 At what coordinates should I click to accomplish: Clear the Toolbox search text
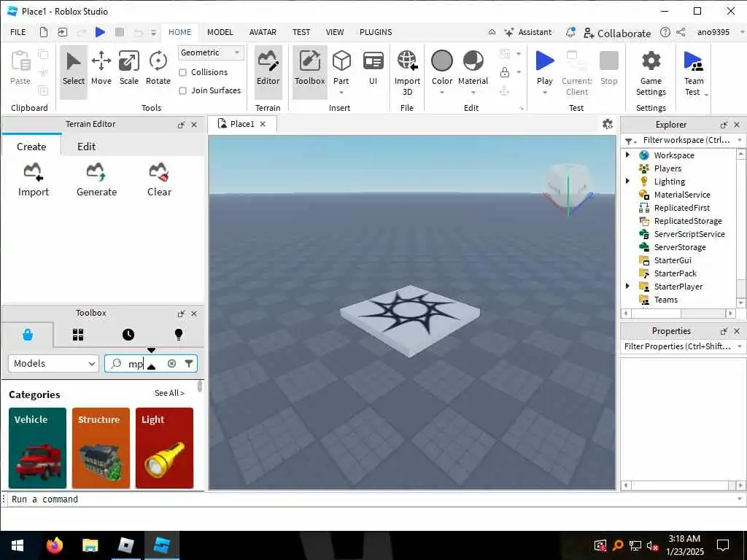(171, 363)
